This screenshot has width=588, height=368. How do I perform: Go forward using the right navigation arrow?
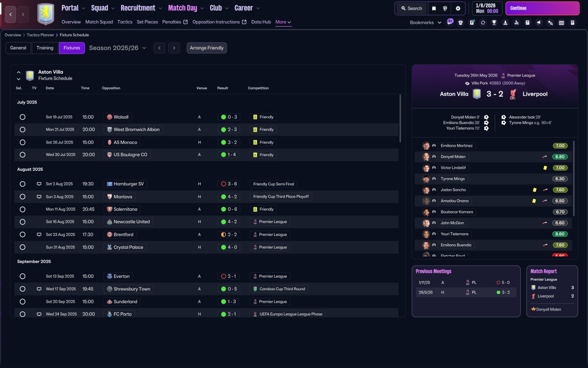coord(23,14)
